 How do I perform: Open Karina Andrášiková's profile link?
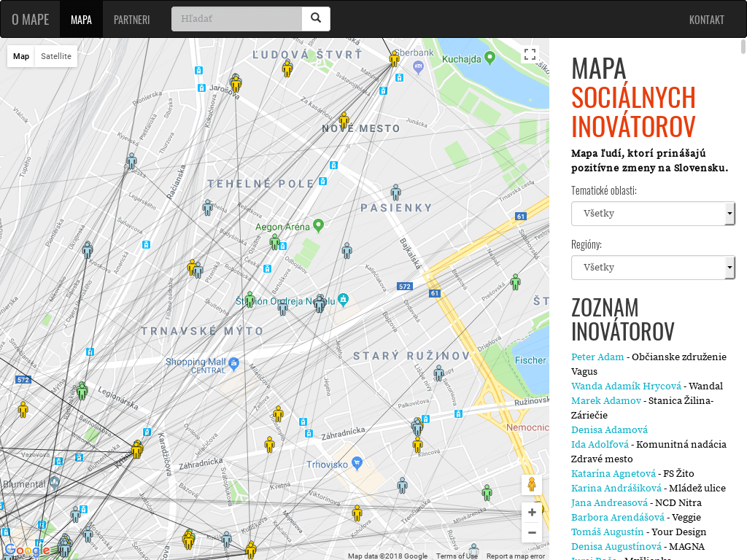pyautogui.click(x=616, y=488)
